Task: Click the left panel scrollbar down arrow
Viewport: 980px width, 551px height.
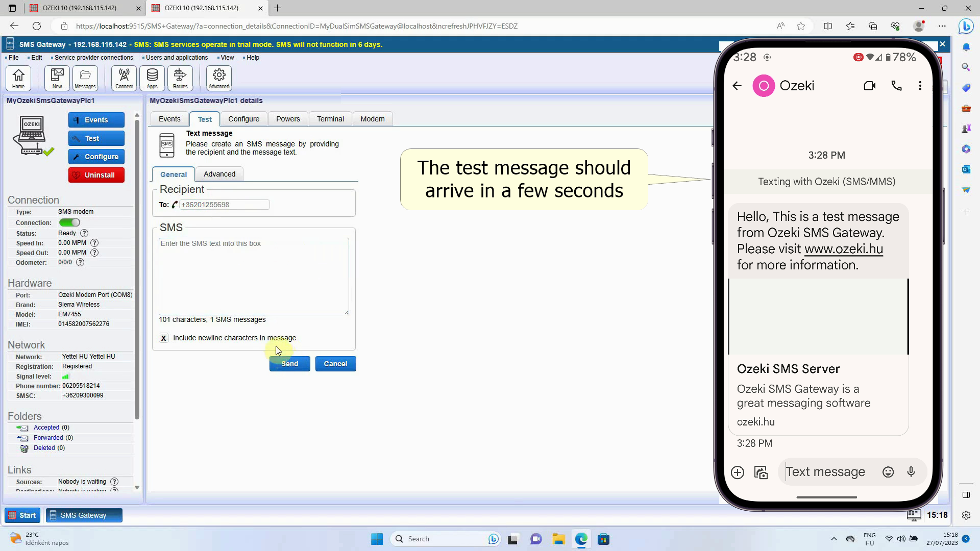Action: pyautogui.click(x=137, y=487)
